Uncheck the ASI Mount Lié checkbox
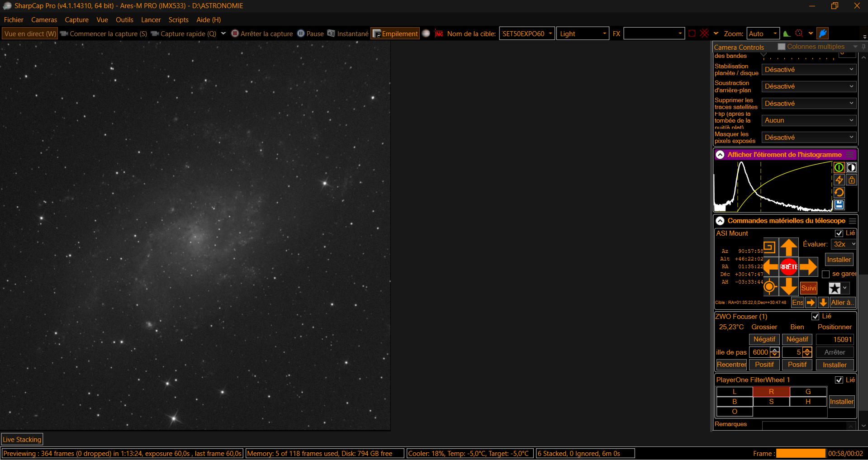The height and width of the screenshot is (460, 868). (839, 233)
